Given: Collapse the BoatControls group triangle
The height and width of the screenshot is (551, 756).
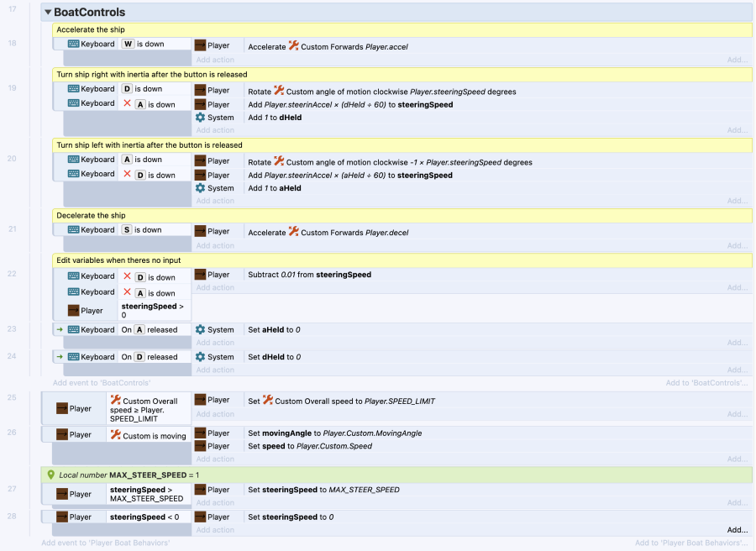Looking at the screenshot, I should coord(48,13).
